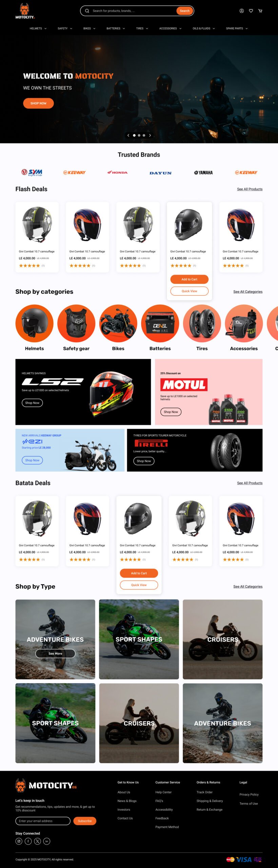Expand the Spare Parts navigation dropdown
278x868 pixels.
click(x=237, y=28)
